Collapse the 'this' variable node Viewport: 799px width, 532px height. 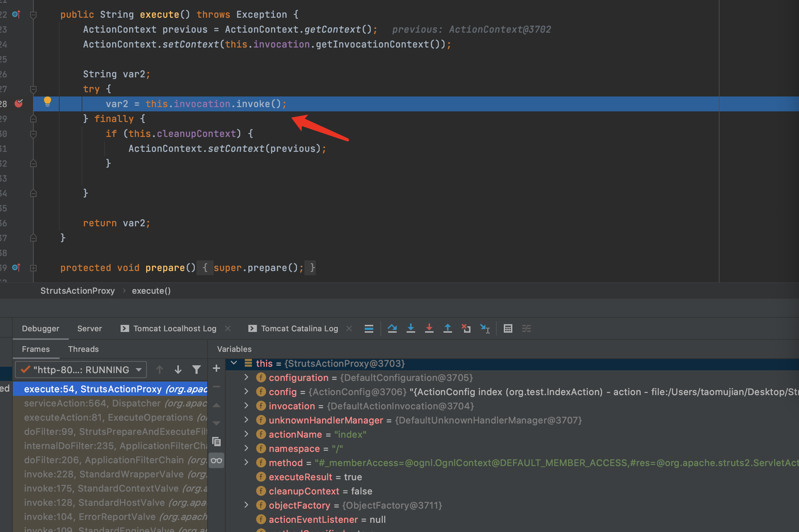pyautogui.click(x=234, y=363)
